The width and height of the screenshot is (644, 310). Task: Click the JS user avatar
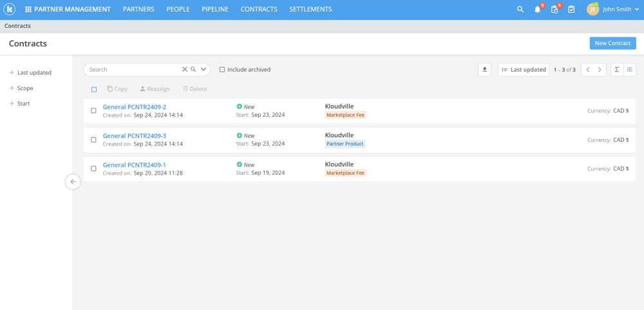pyautogui.click(x=592, y=9)
